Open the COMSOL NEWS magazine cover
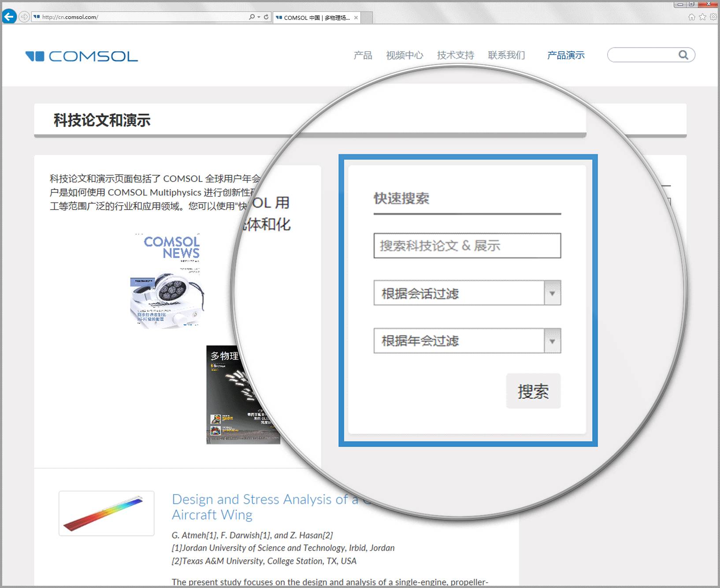The image size is (720, 588). (x=167, y=281)
